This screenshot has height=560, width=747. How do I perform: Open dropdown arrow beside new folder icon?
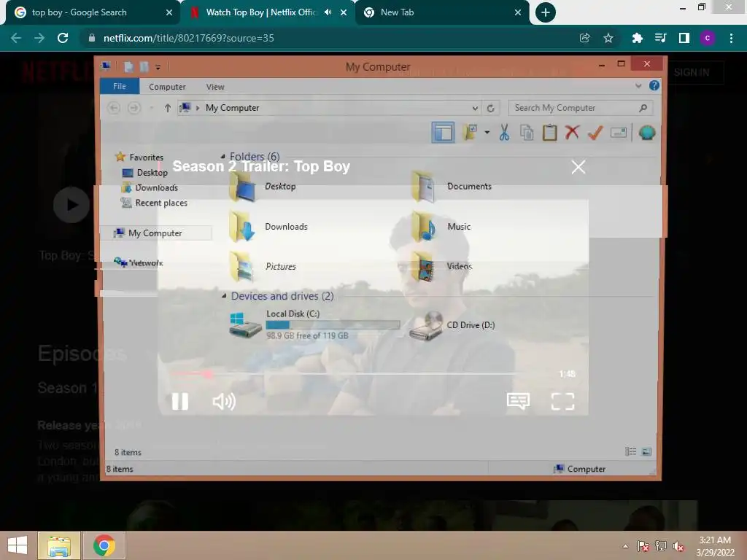tap(487, 133)
